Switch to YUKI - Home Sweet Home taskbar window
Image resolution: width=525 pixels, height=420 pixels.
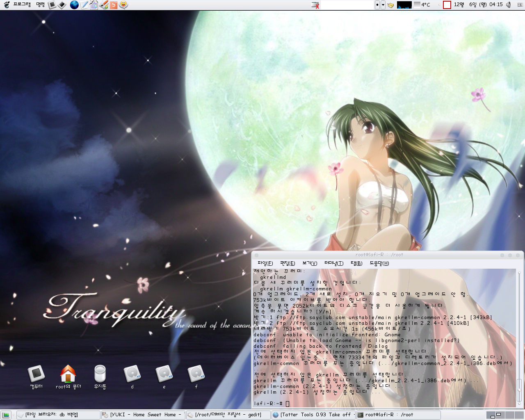(x=143, y=415)
